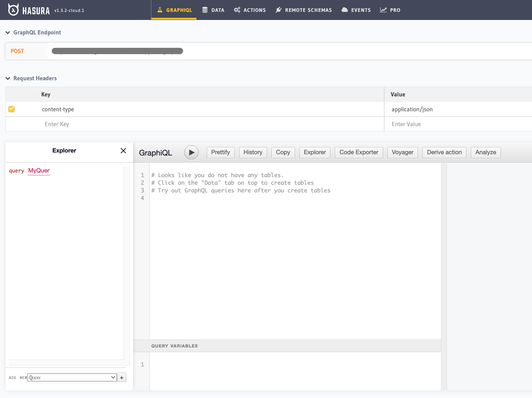Click the Copy button
The height and width of the screenshot is (398, 532).
pyautogui.click(x=283, y=152)
